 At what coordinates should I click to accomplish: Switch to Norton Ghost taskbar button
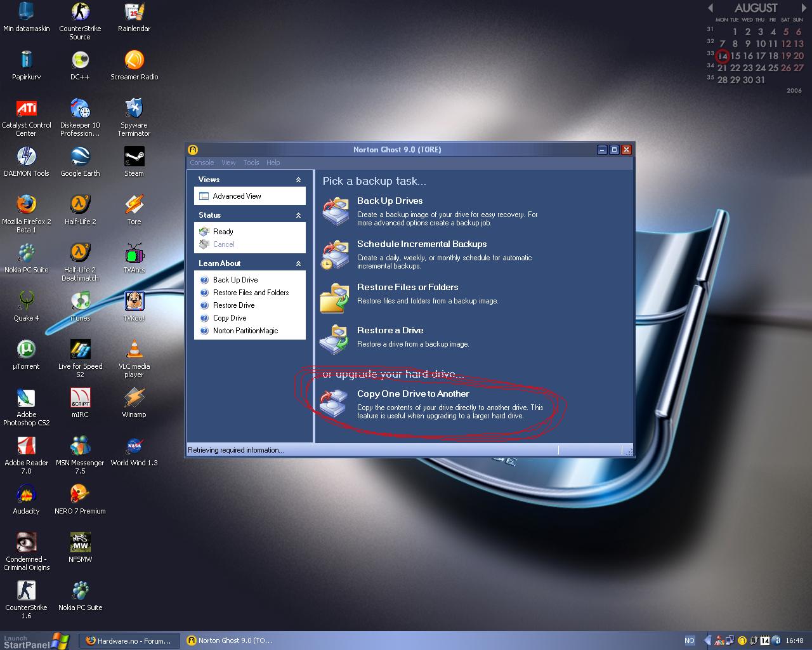(x=232, y=641)
